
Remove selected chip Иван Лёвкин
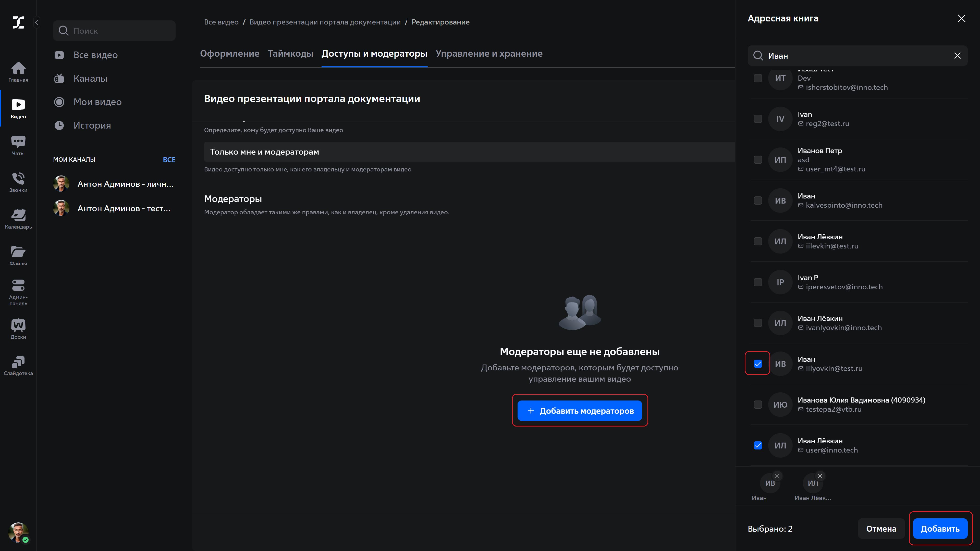pyautogui.click(x=820, y=476)
